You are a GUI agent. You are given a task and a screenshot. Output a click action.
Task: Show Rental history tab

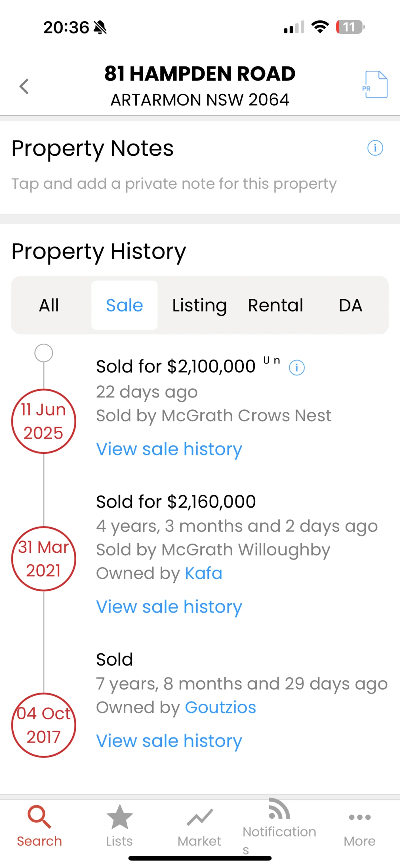coord(275,305)
